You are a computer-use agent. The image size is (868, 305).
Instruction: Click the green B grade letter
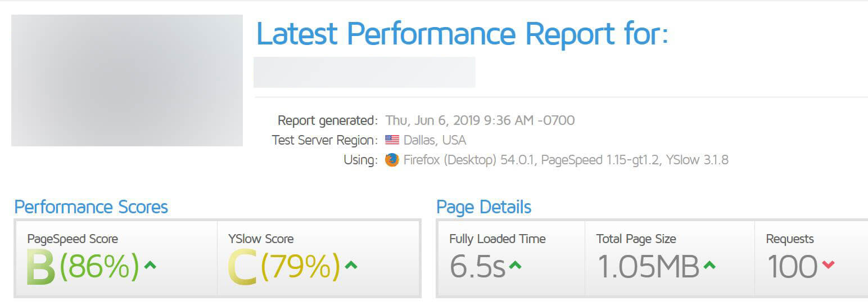pos(40,267)
